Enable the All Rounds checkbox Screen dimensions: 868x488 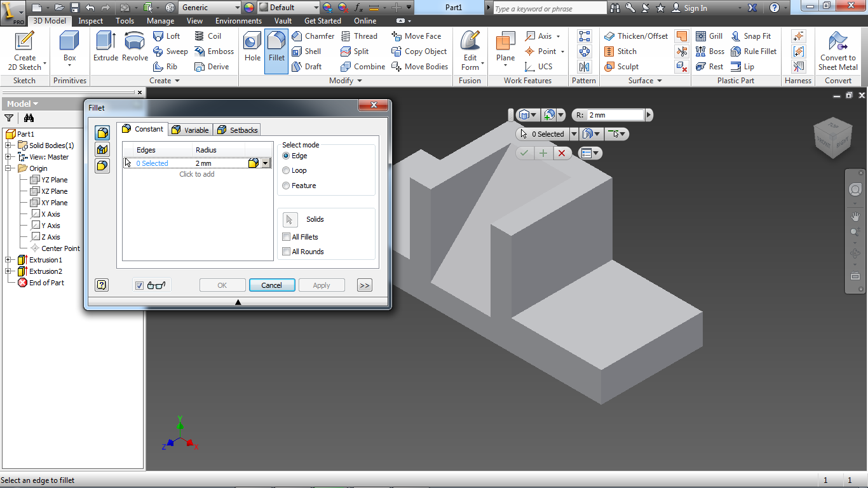(287, 252)
